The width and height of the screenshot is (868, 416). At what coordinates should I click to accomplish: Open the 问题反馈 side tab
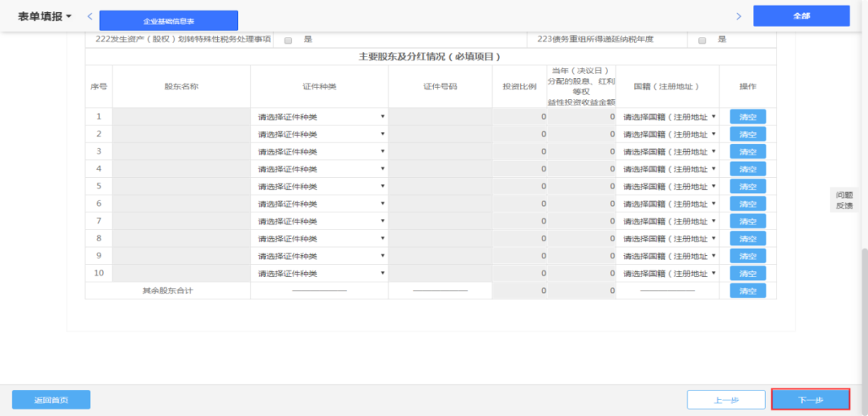click(843, 200)
